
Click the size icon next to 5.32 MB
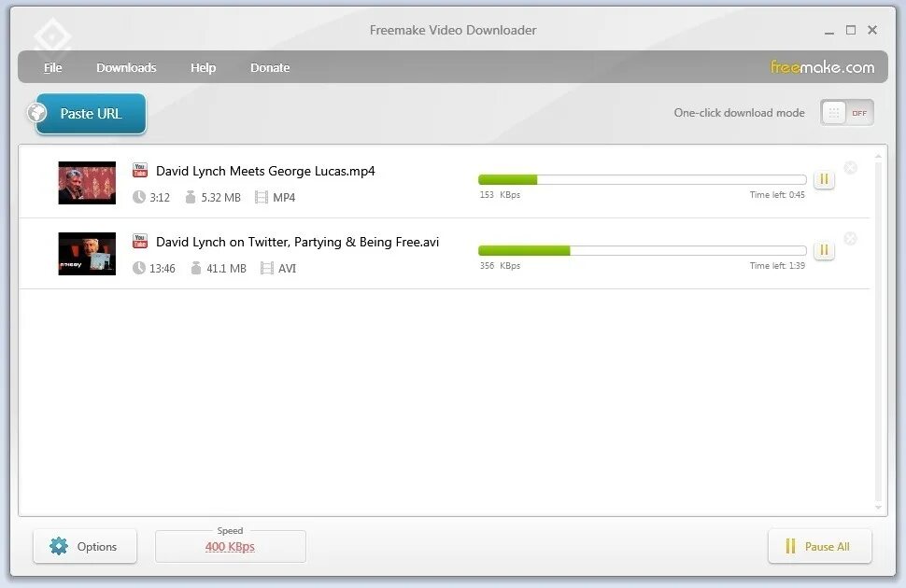[x=191, y=197]
